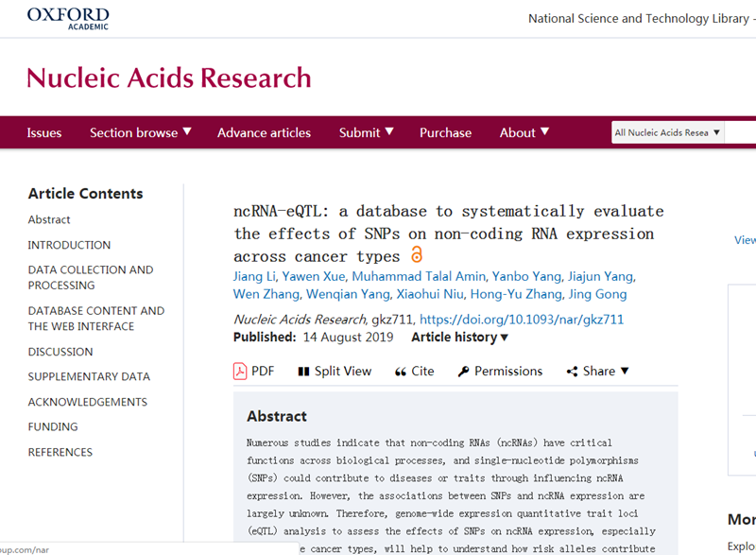Viewport: 756px width, 555px height.
Task: Click the Oxford Academic logo
Action: pos(68,18)
